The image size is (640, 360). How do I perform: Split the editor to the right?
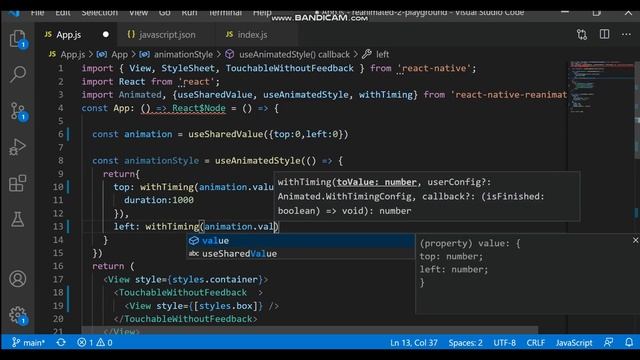tap(604, 34)
